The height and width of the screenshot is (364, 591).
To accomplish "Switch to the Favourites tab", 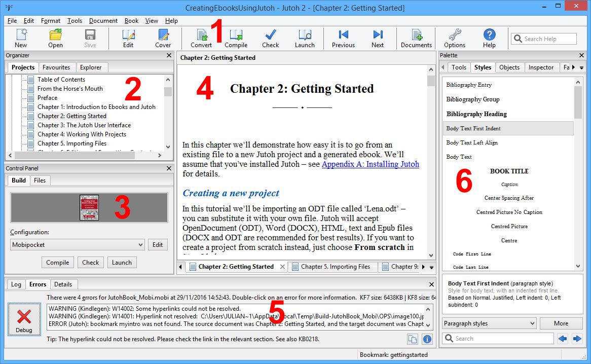I will tap(56, 67).
